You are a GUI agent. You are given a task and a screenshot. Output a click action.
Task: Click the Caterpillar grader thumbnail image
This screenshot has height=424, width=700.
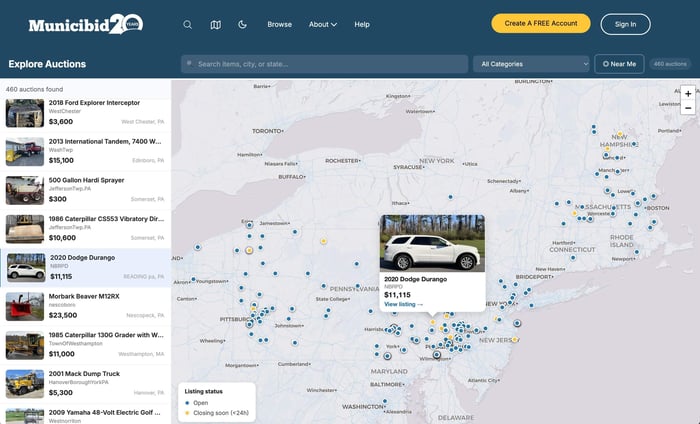click(x=25, y=345)
